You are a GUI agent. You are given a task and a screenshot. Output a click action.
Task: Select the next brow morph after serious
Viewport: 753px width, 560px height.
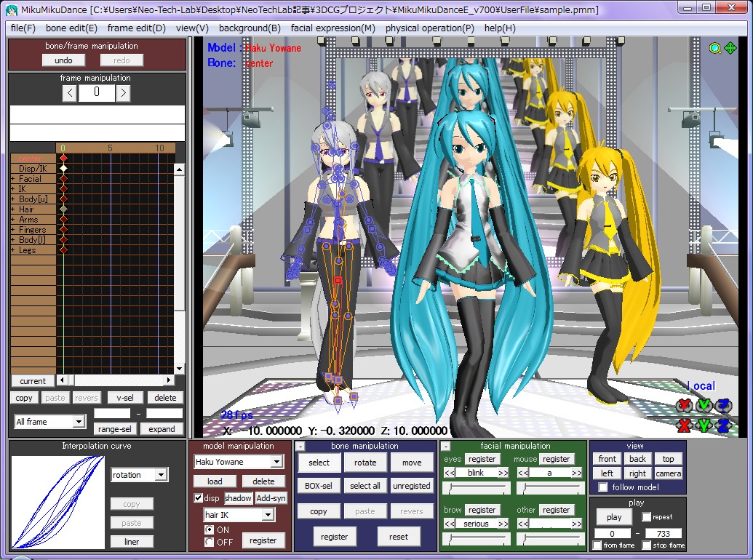click(503, 524)
